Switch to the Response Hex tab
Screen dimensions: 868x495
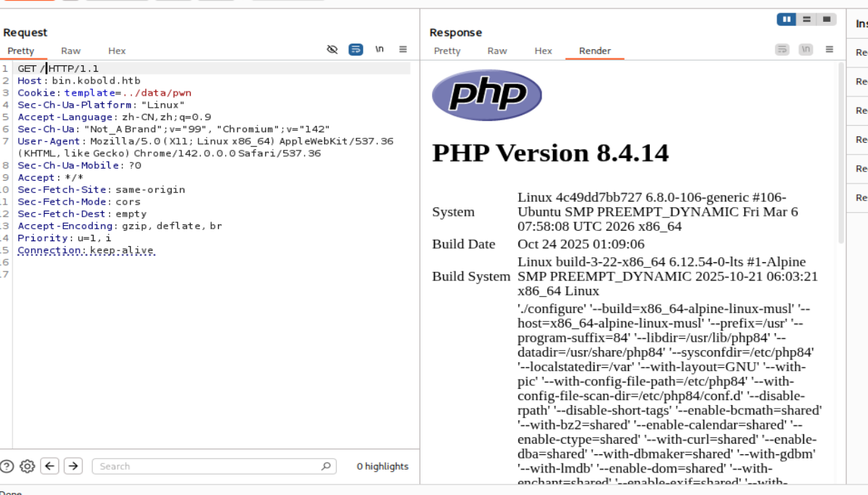click(x=543, y=51)
